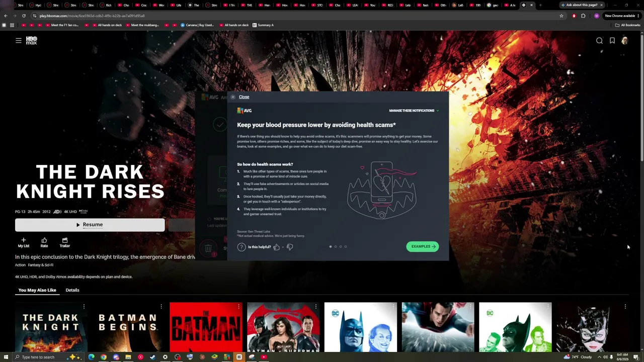Open options menu for Catwoman card

click(x=625, y=306)
